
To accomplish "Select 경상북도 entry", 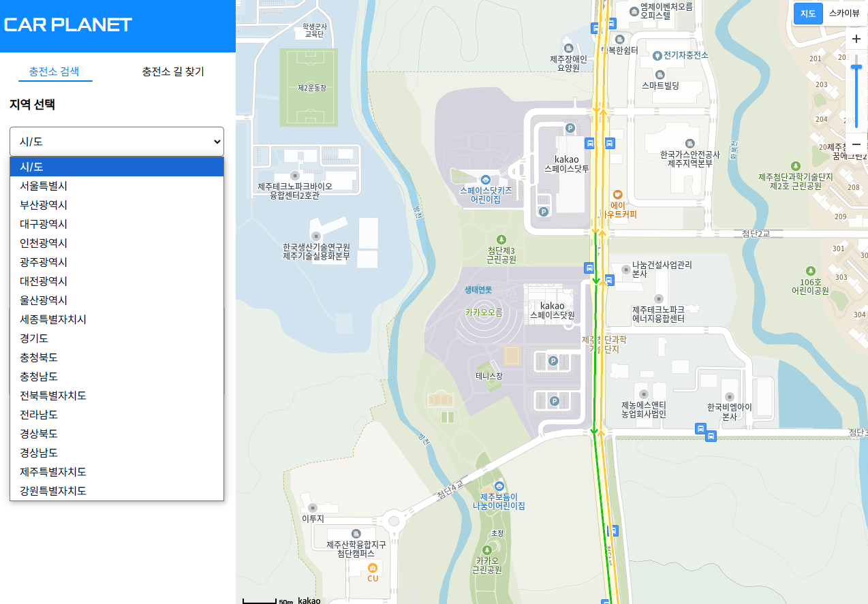I will coord(117,434).
